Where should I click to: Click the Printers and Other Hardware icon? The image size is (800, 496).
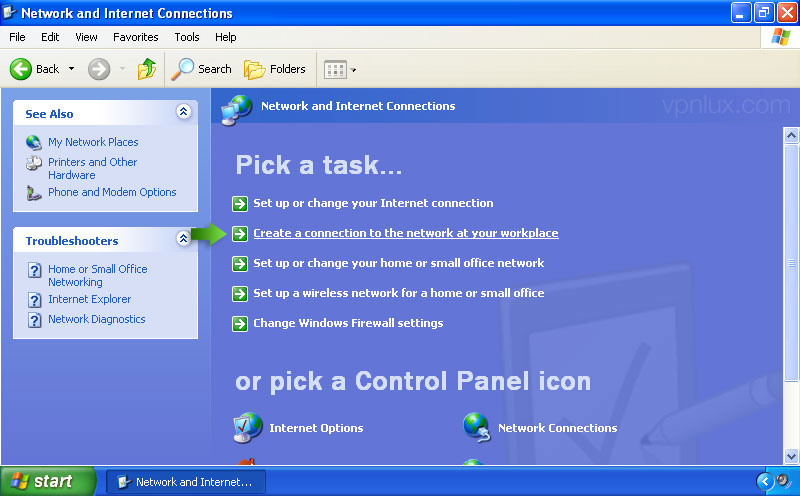pos(34,163)
